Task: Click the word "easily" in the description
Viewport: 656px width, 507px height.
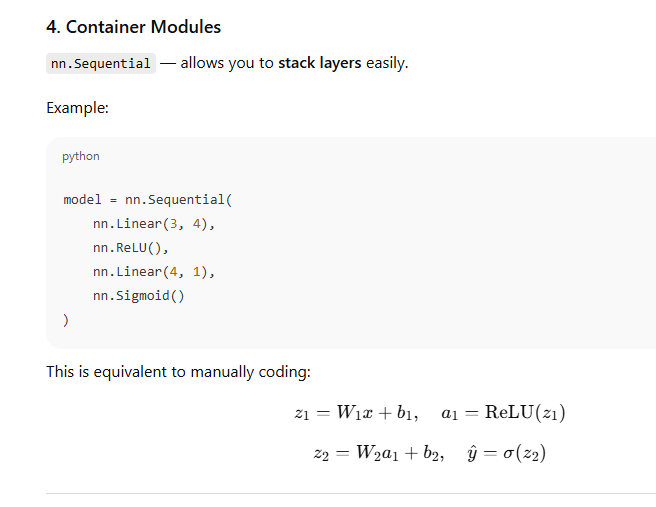Action: pos(386,63)
